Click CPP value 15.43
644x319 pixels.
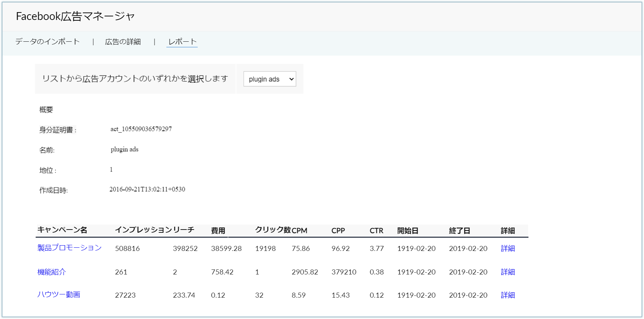point(341,295)
